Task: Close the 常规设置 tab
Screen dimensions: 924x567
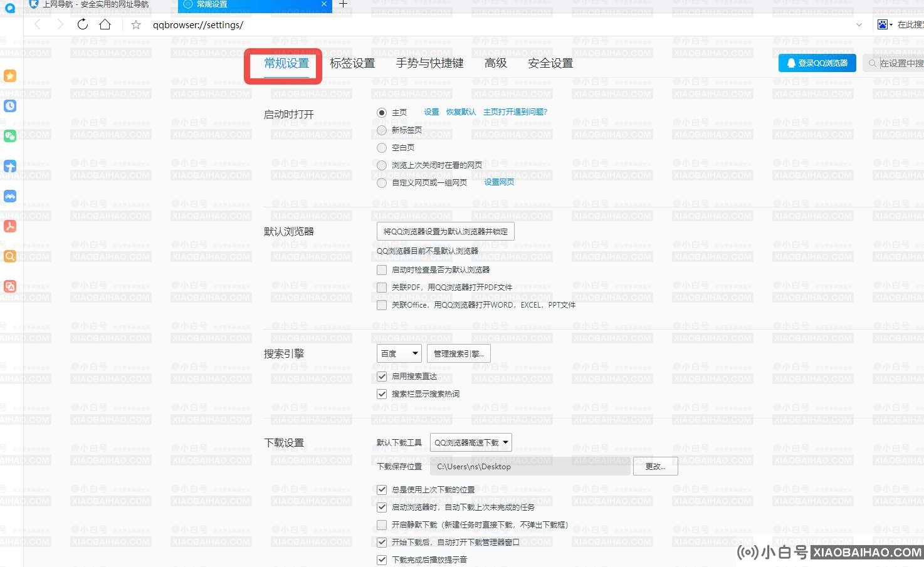Action: point(323,4)
